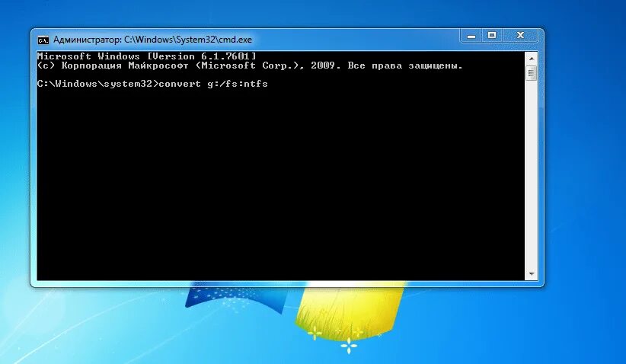This screenshot has height=364, width=626.
Task: Click the scrollbar down arrow
Action: 532,274
